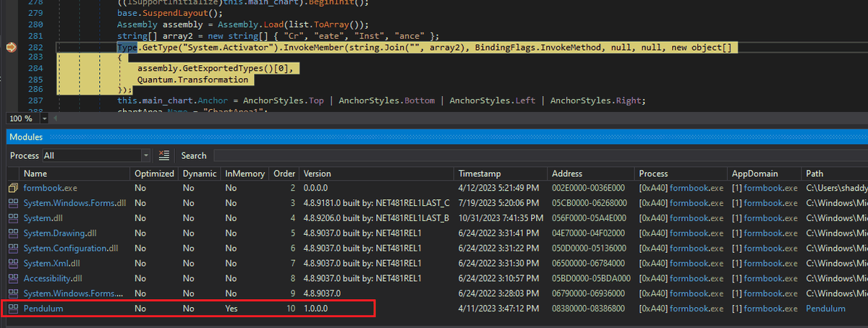Select the Pendulum module name
The width and height of the screenshot is (868, 328).
[x=43, y=308]
